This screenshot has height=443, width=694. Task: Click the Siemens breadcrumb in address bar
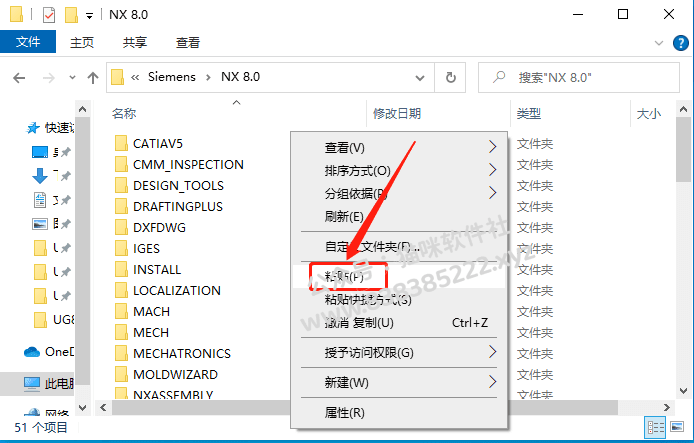[172, 77]
